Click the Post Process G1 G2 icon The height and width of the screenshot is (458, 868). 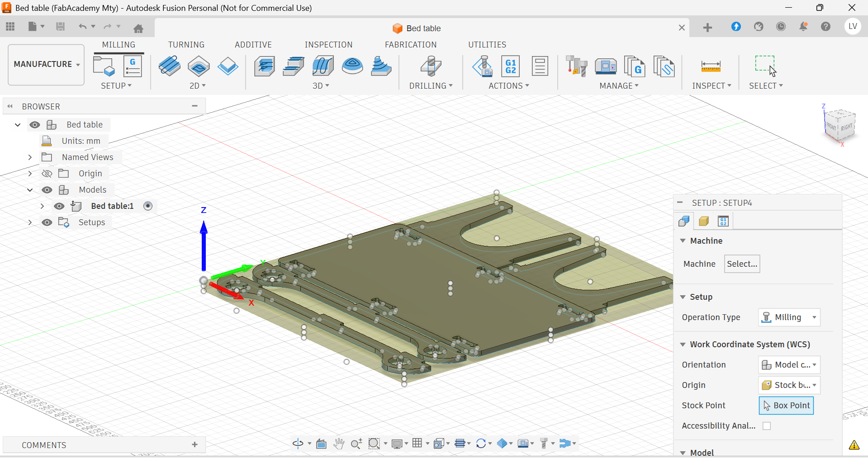pyautogui.click(x=511, y=66)
